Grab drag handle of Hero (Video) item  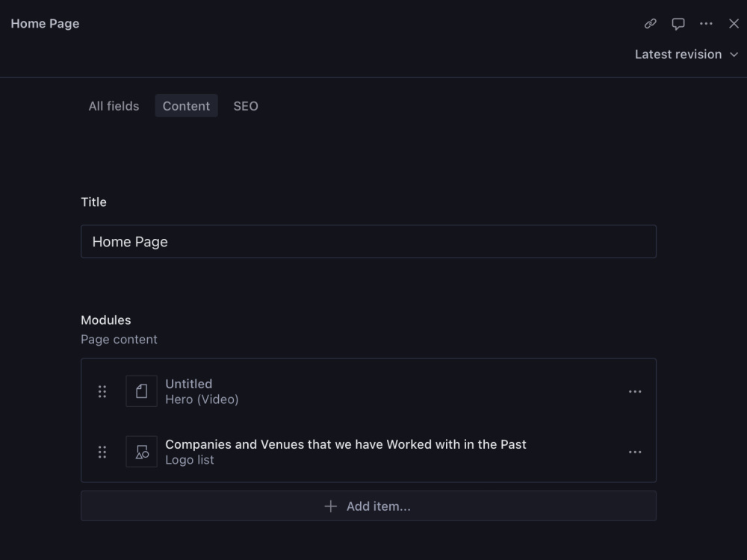pos(102,391)
